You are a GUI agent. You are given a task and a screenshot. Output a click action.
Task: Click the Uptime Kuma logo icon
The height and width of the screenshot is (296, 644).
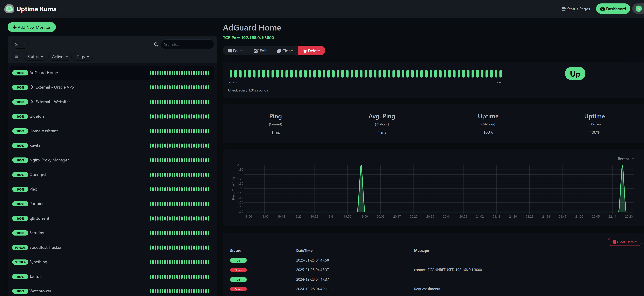9,9
